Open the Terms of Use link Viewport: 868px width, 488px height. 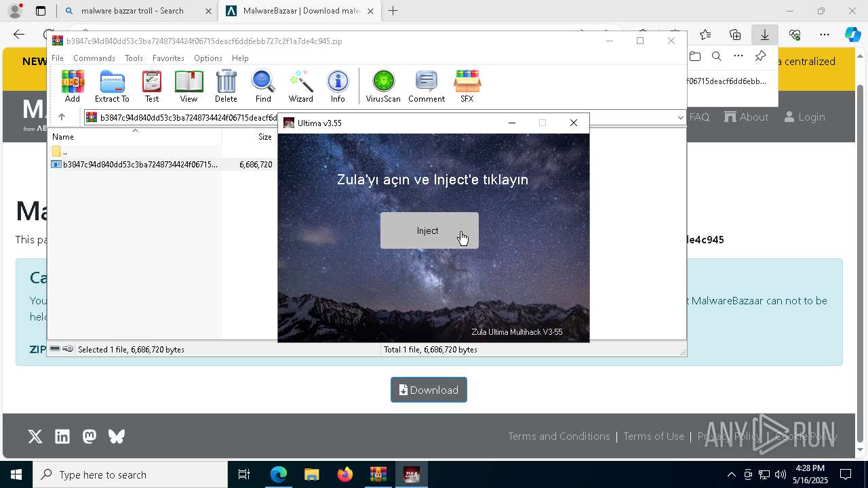pyautogui.click(x=654, y=436)
